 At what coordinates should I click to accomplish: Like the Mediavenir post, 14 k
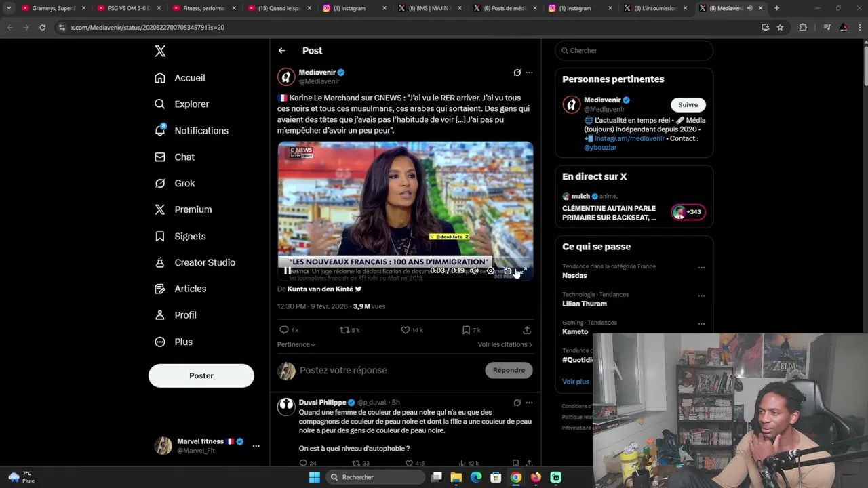(x=412, y=330)
